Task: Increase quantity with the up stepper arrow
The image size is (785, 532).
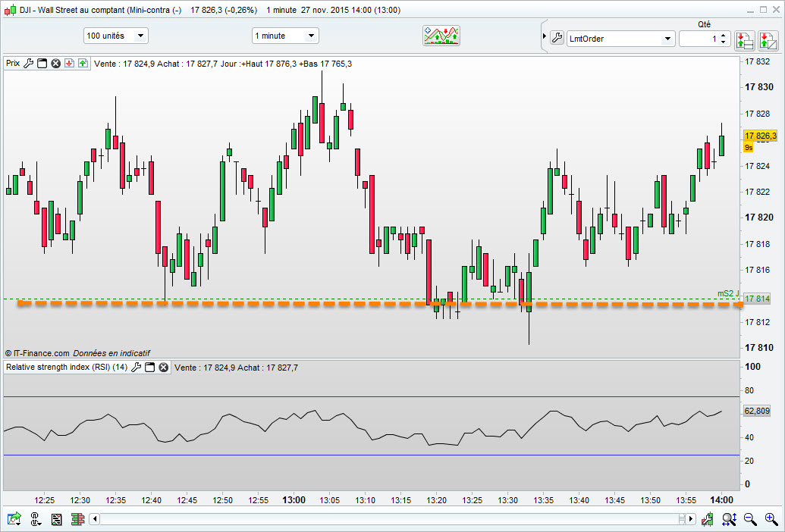Action: (x=724, y=35)
